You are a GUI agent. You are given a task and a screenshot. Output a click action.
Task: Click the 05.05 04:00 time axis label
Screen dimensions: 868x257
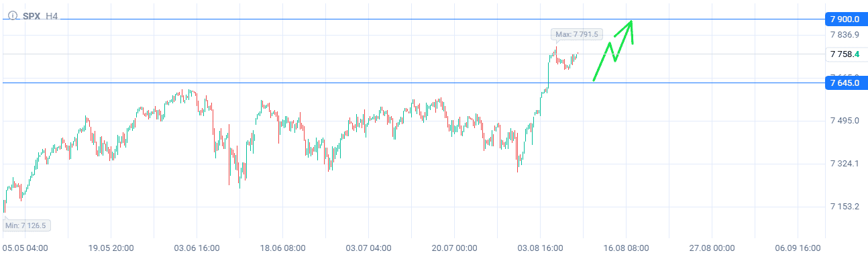[x=25, y=248]
